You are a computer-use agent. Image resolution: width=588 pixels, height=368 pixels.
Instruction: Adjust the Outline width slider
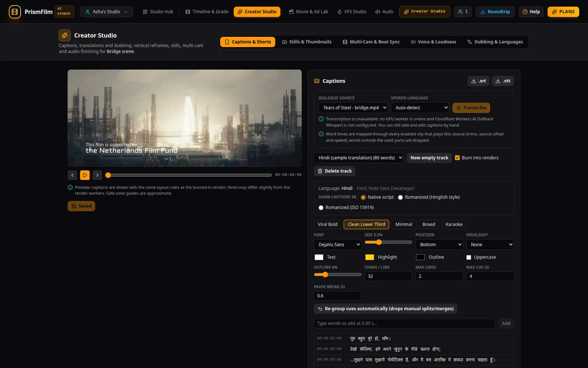tap(337, 275)
